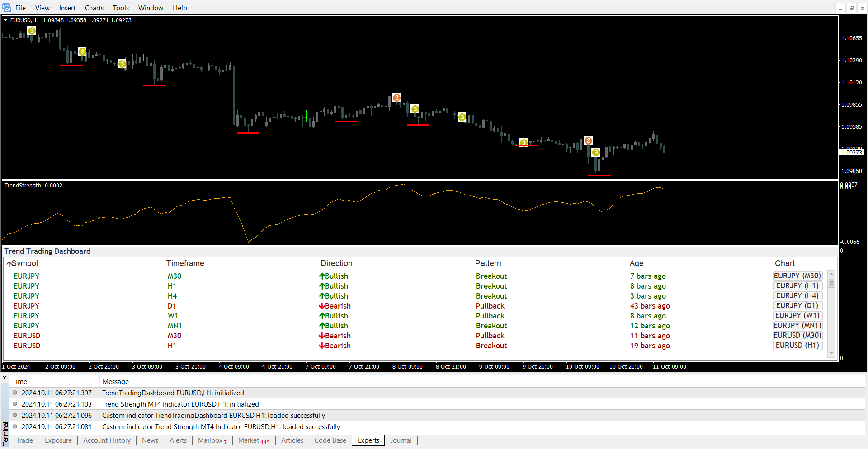Open the Charts menu
The image size is (868, 449).
tap(94, 8)
